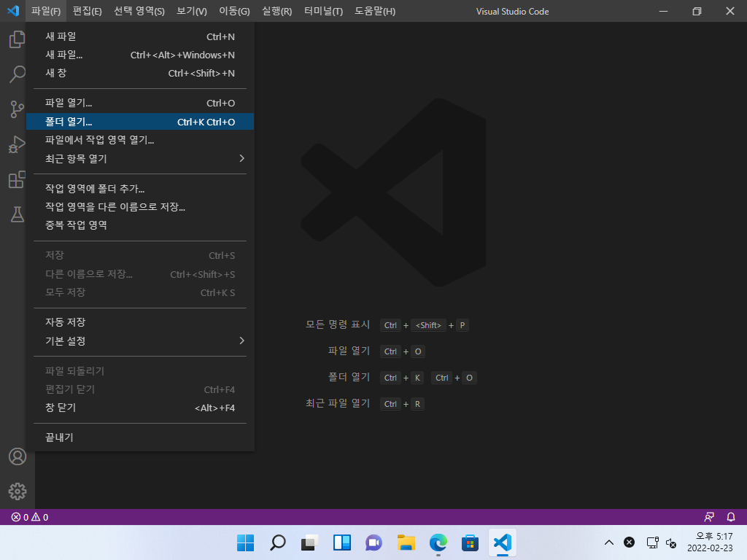
Task: Open the Chat taskbar icon
Action: pyautogui.click(x=374, y=542)
